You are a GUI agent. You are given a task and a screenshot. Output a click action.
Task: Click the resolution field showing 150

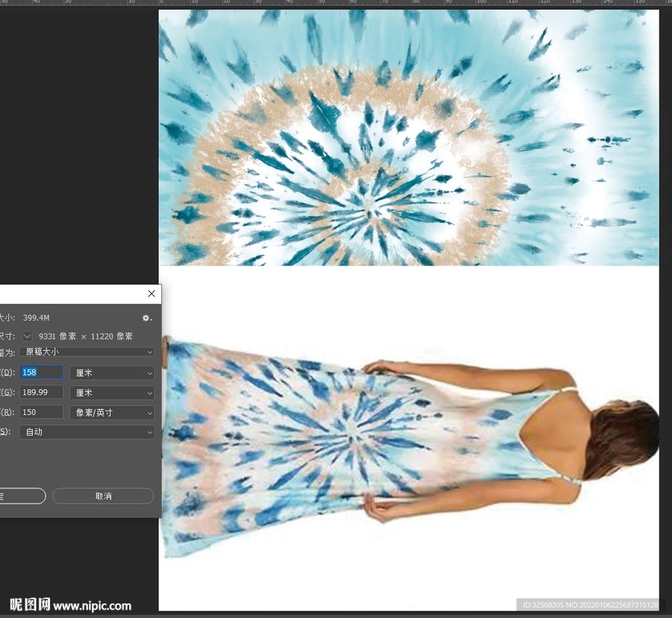pos(41,412)
